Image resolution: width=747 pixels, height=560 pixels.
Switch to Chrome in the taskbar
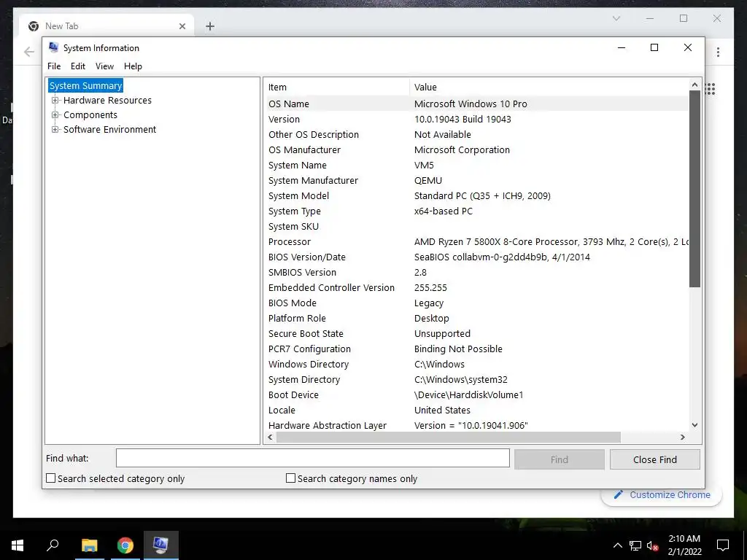click(x=125, y=545)
